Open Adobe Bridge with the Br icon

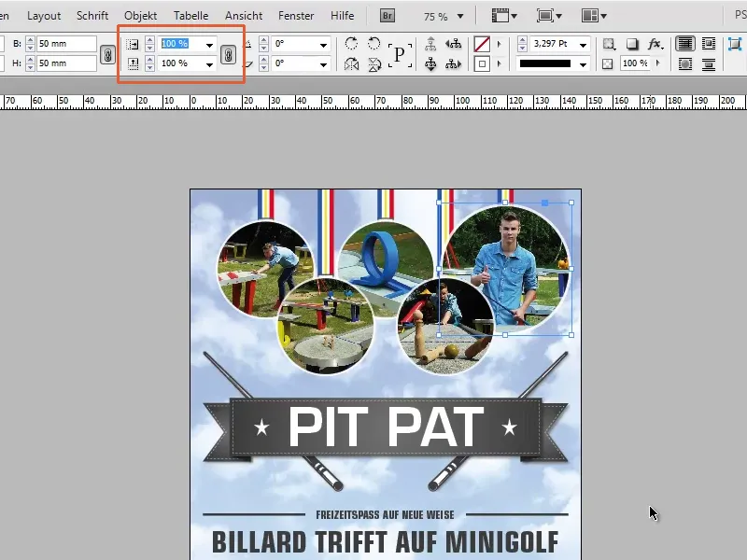[x=386, y=15]
